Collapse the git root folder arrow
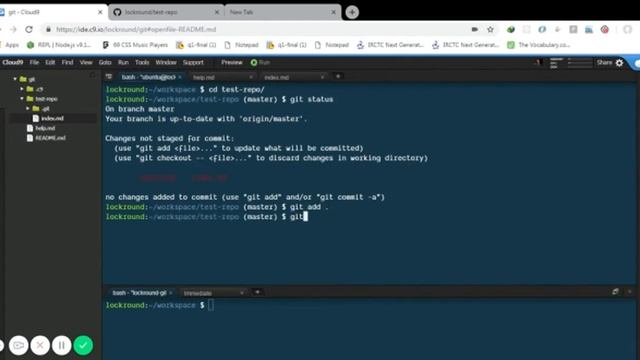The width and height of the screenshot is (640, 360). [15, 79]
